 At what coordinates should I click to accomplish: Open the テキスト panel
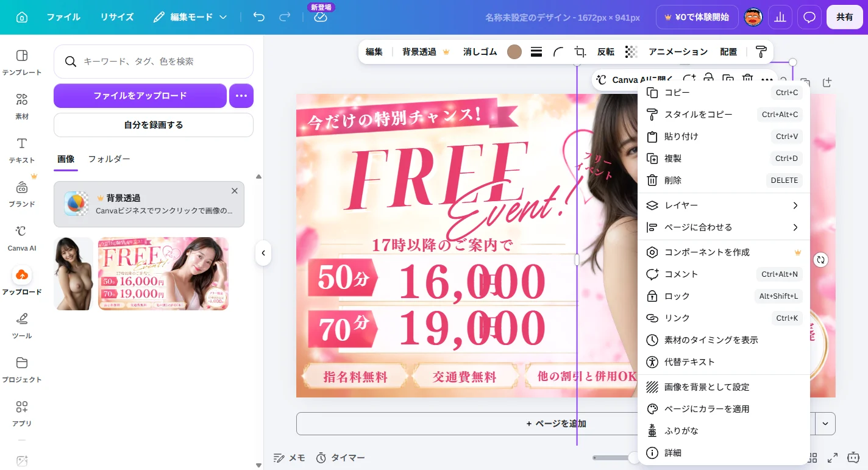pyautogui.click(x=22, y=151)
